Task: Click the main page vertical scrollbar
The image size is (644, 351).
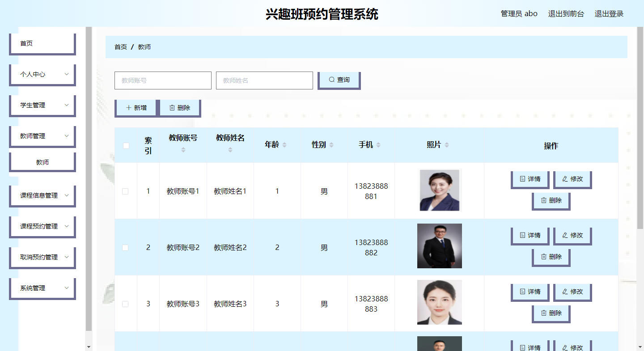Action: coord(640,134)
